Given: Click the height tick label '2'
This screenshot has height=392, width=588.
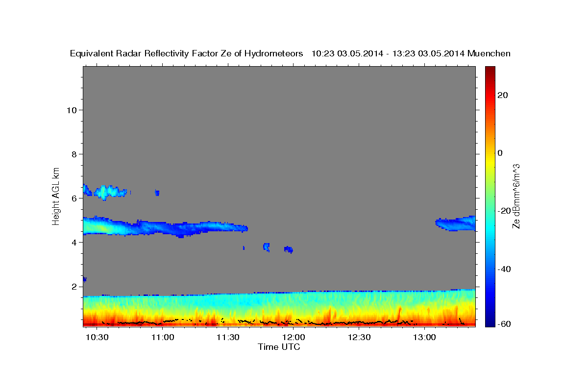Looking at the screenshot, I should 74,286.
